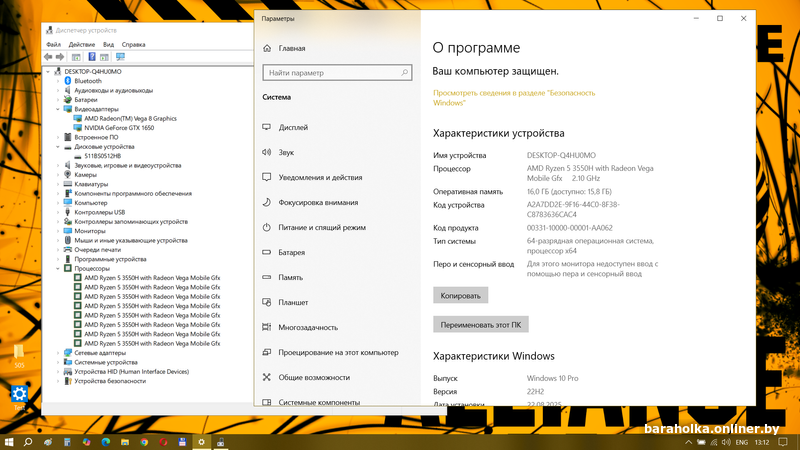
Task: Select AMD Radeon(TM) Vega 8 Graphics adapter
Action: click(x=130, y=118)
